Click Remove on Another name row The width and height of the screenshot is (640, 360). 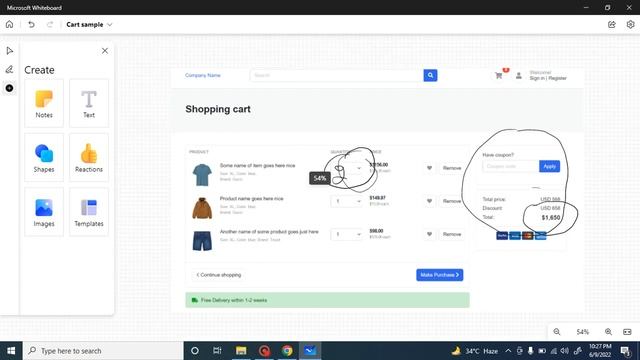452,234
